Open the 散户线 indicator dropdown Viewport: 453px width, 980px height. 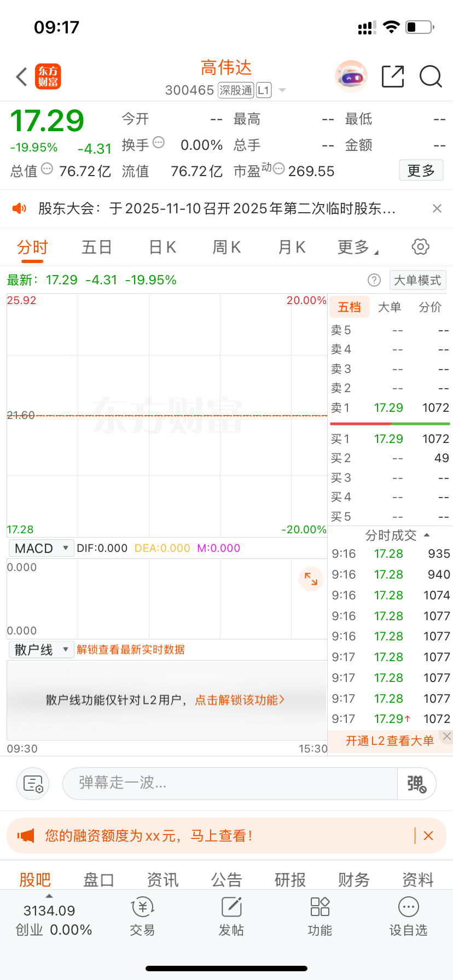[x=41, y=650]
